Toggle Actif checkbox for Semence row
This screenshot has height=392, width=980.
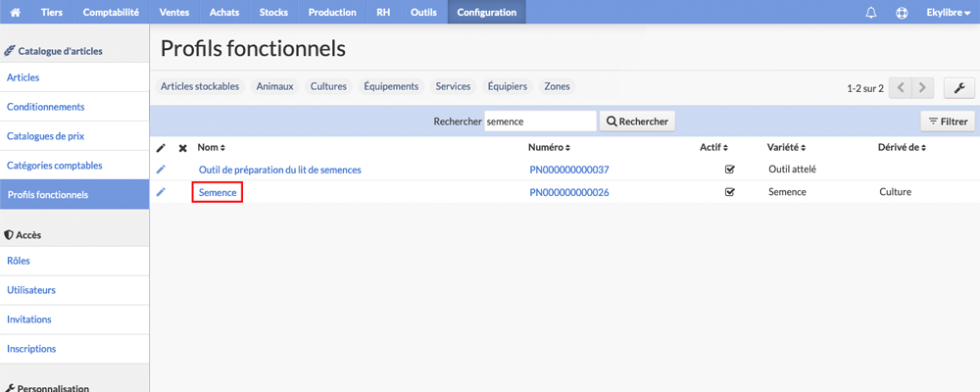729,192
